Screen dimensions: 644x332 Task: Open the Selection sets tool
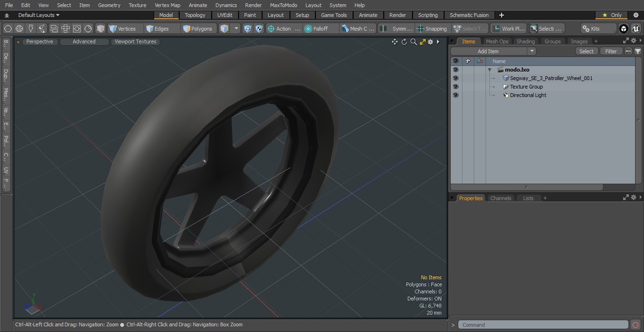[x=546, y=29]
